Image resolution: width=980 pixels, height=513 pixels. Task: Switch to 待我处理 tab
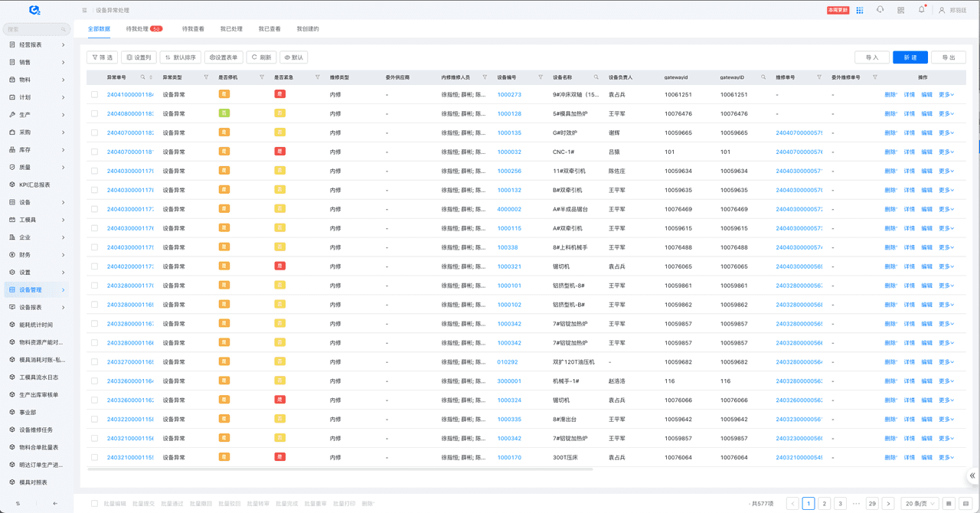[144, 29]
